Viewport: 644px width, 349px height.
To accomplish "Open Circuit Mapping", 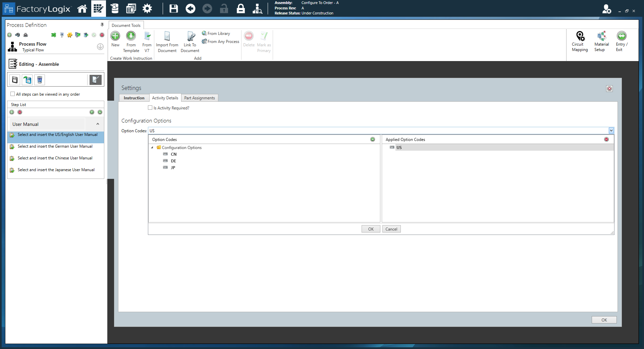I will [x=580, y=41].
